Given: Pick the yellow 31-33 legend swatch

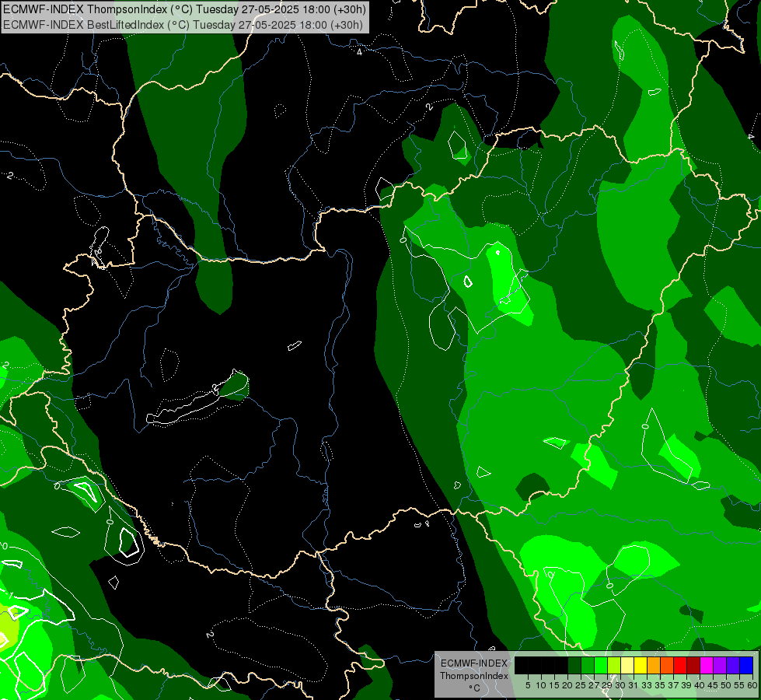Looking at the screenshot, I should (x=641, y=665).
